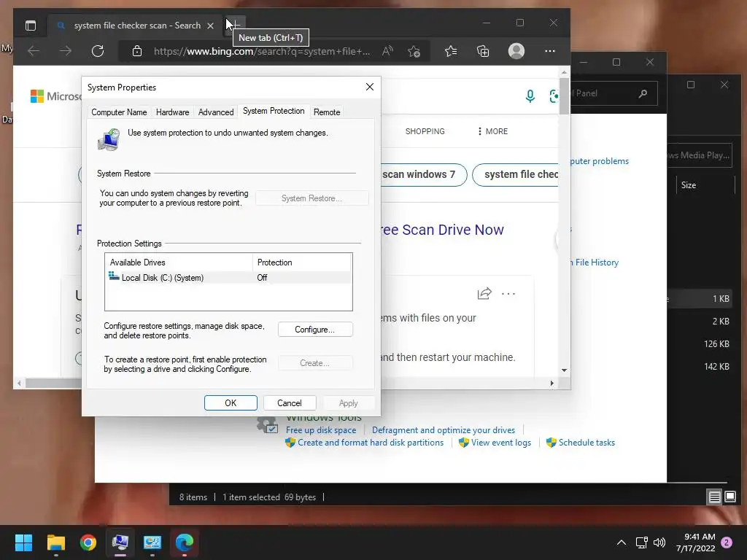Open clock and date 9:41 AM

pos(695,542)
